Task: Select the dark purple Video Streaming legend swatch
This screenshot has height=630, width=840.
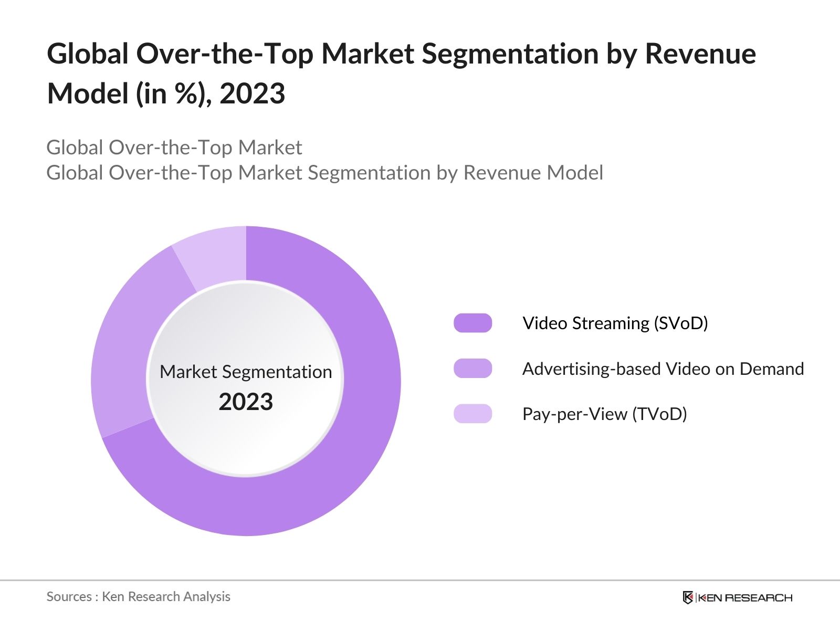Action: click(x=472, y=323)
